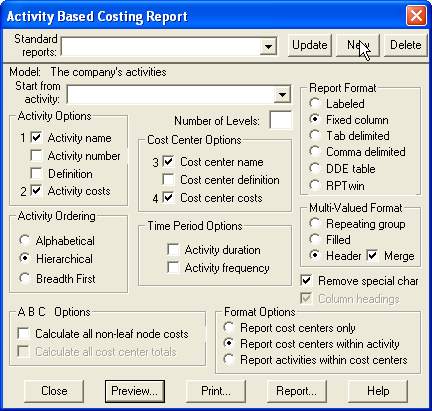Select the Header multi-valued format

pos(315,255)
